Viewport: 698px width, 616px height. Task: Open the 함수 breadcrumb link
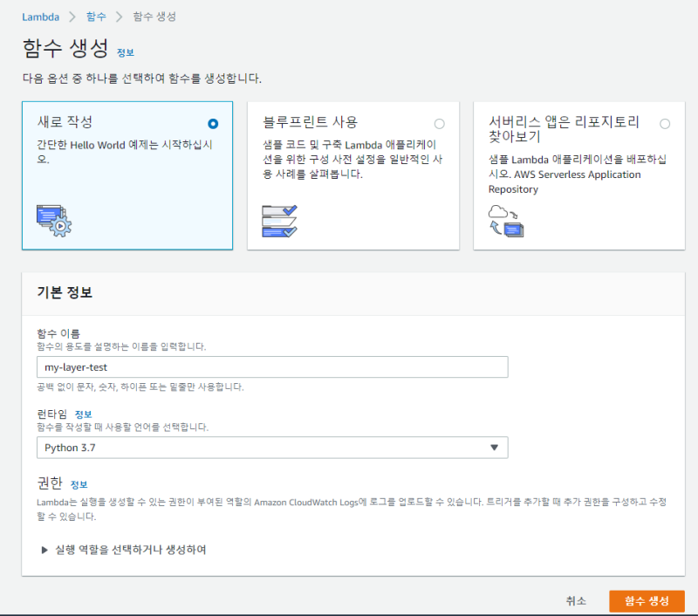pyautogui.click(x=96, y=17)
